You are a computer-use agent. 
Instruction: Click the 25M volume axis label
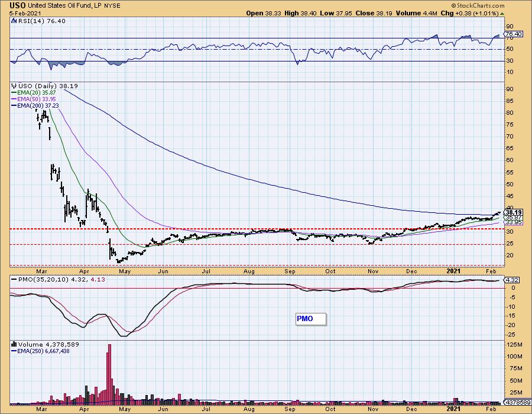(x=516, y=393)
